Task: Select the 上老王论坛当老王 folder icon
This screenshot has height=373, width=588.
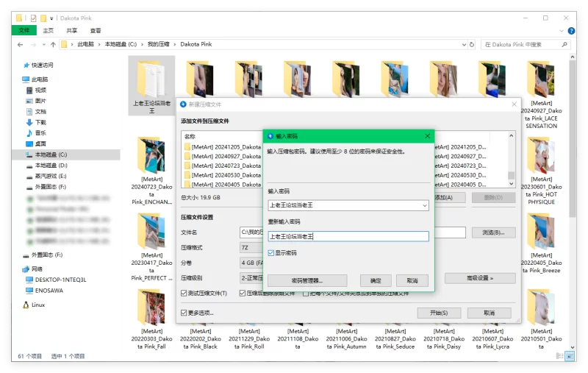Action: (151, 79)
